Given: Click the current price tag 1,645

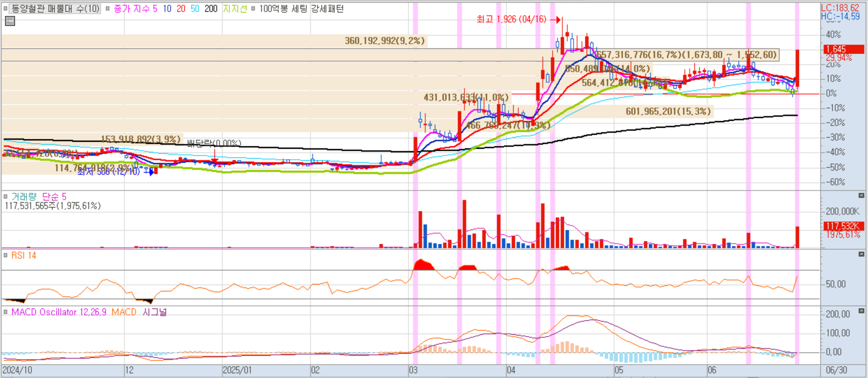Looking at the screenshot, I should click(844, 49).
